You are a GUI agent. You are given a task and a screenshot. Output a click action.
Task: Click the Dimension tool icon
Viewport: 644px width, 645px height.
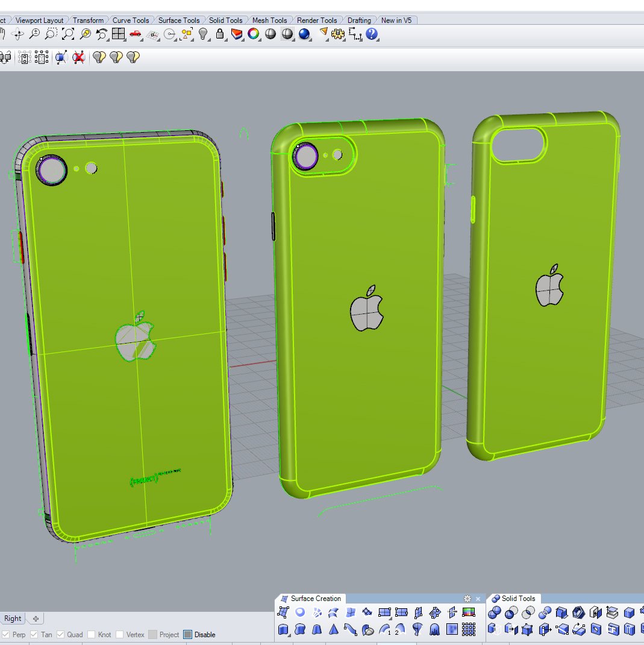point(355,34)
